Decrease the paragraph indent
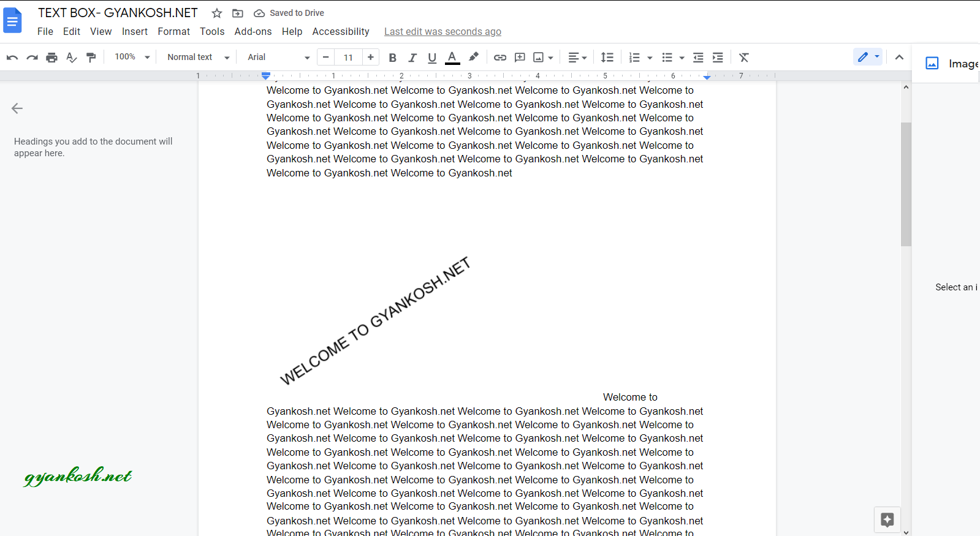This screenshot has height=536, width=980. [x=698, y=58]
